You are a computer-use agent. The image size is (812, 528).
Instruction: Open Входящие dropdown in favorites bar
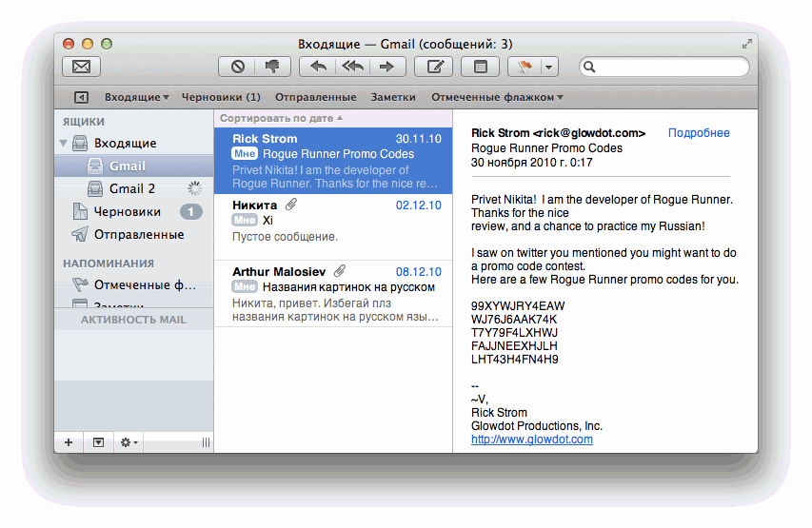tap(137, 97)
